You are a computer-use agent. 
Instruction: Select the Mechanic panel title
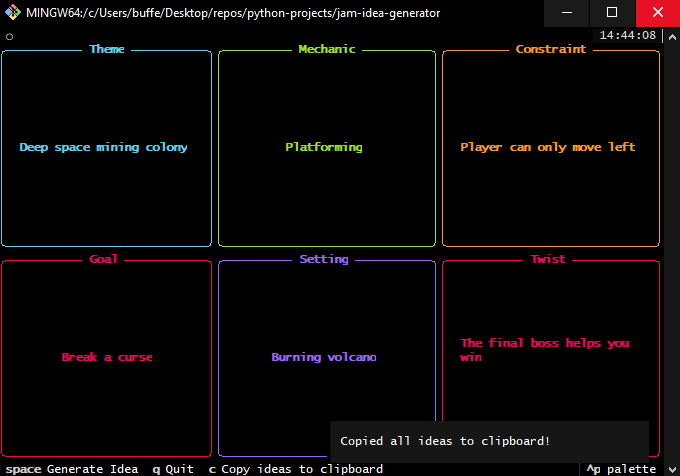point(327,49)
